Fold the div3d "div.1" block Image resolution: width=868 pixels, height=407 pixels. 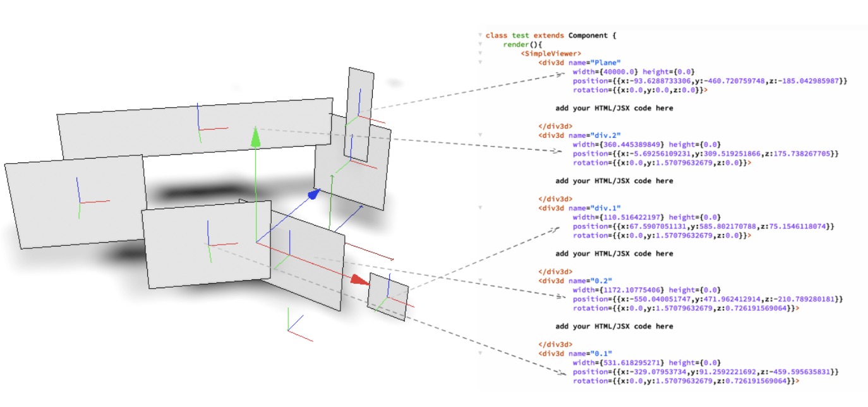point(480,207)
